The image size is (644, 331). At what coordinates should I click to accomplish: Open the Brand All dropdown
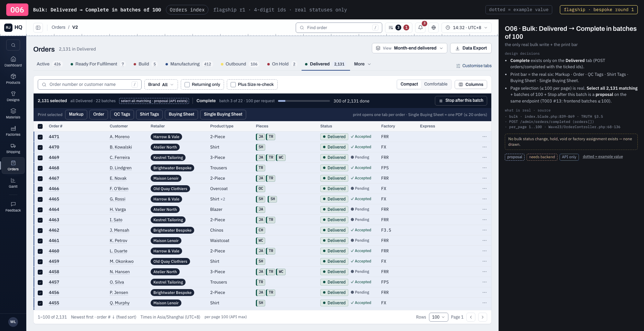point(161,84)
